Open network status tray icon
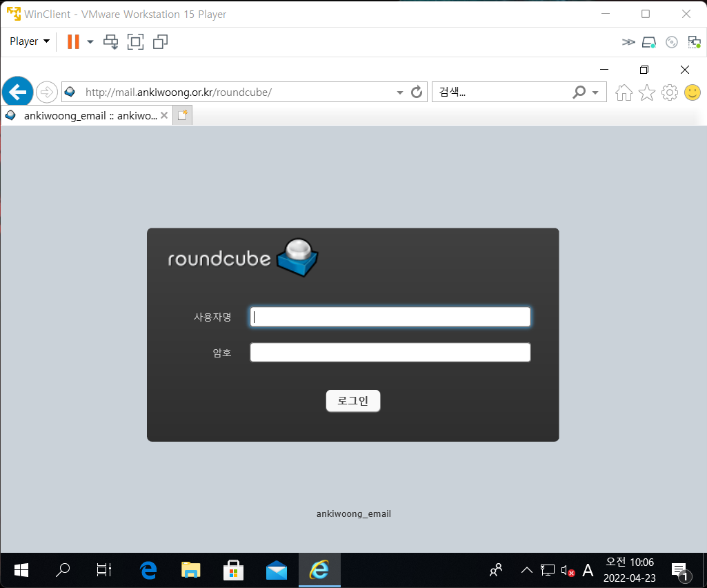Viewport: 707px width, 588px height. pos(548,570)
